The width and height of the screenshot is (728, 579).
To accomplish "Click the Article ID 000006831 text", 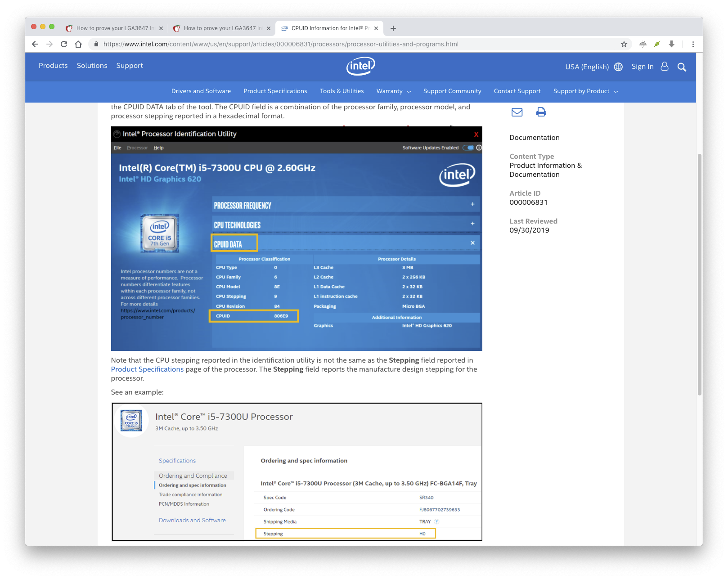I will coord(528,202).
